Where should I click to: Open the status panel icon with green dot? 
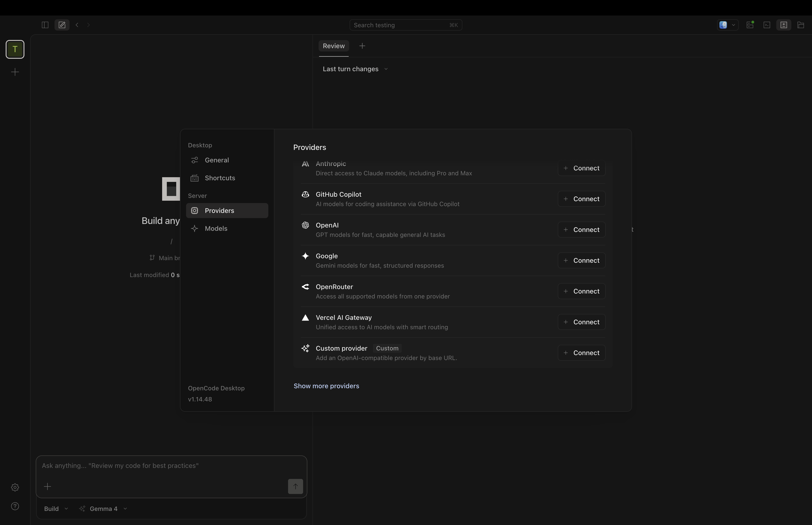pyautogui.click(x=750, y=25)
